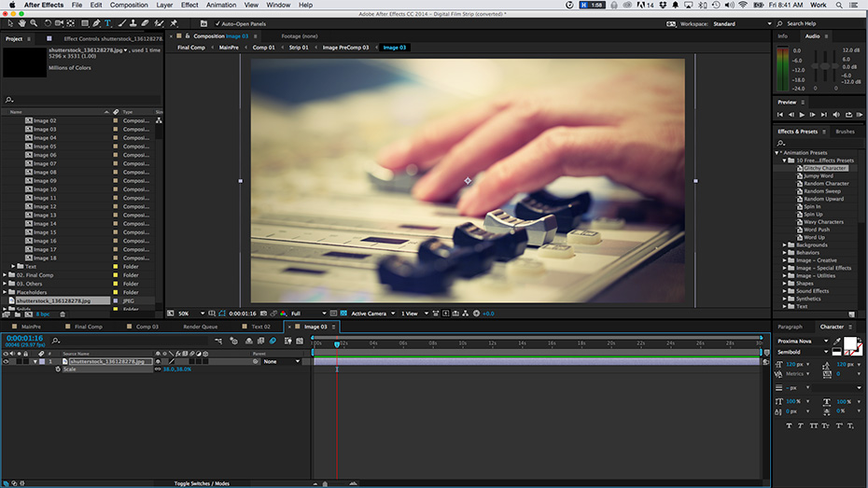Click the eyedropper in Character panel
This screenshot has width=868, height=488.
(x=837, y=341)
